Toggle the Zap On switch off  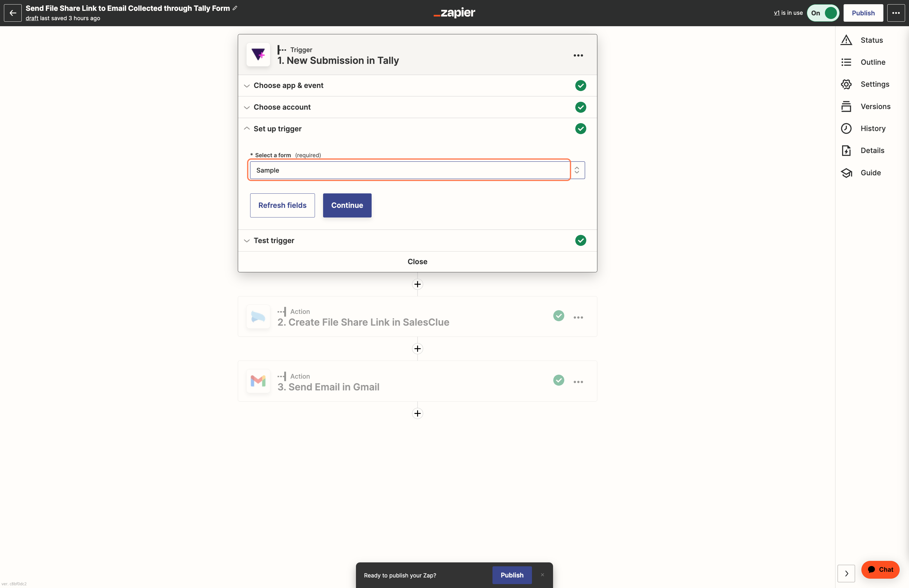[x=823, y=13]
